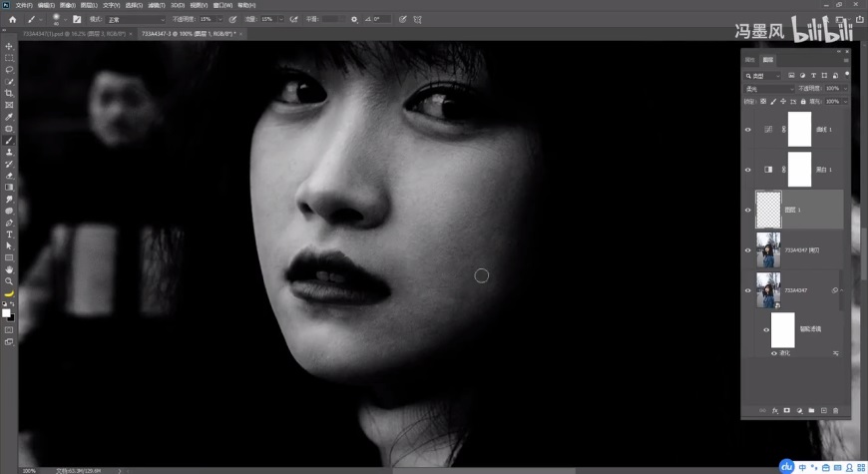Select the Path Selection tool
Viewport: 868px width, 474px height.
(9, 245)
